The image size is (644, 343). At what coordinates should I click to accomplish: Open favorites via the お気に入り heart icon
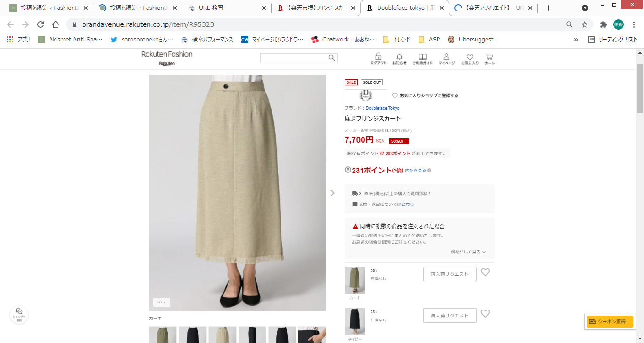coord(470,56)
